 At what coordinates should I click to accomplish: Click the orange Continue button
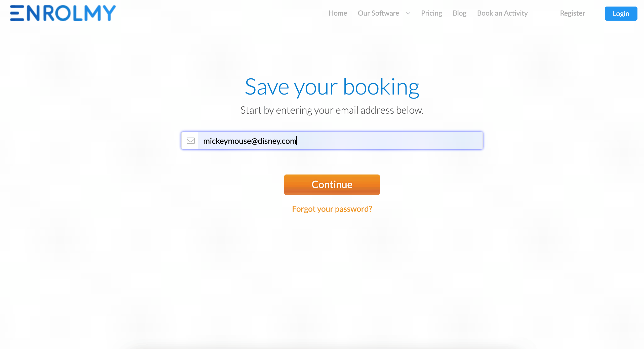pyautogui.click(x=332, y=185)
